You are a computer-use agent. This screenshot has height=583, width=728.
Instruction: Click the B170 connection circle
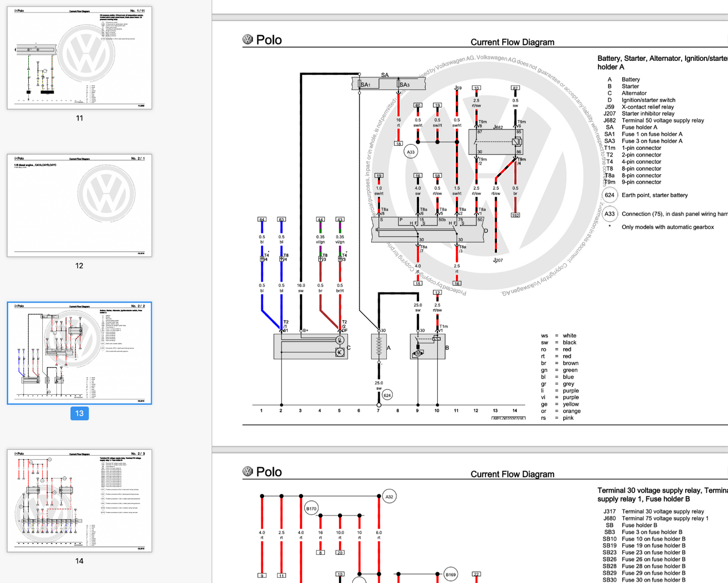point(311,508)
